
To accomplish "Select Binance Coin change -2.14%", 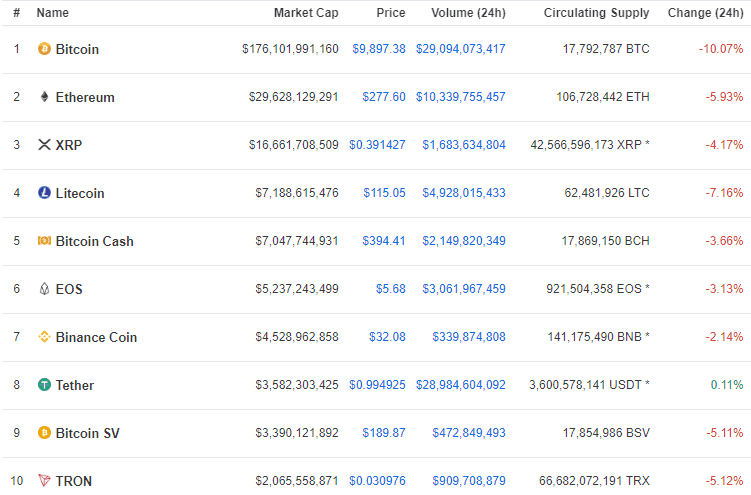I will point(724,337).
